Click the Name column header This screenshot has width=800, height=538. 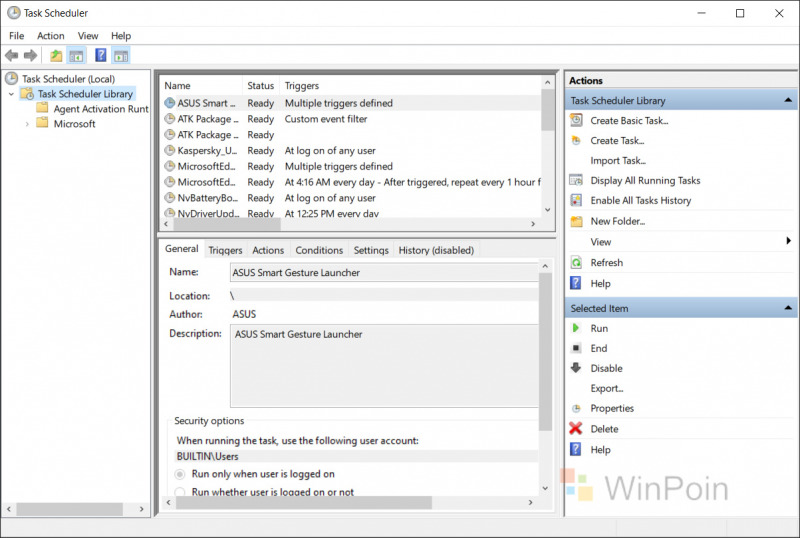coord(202,86)
